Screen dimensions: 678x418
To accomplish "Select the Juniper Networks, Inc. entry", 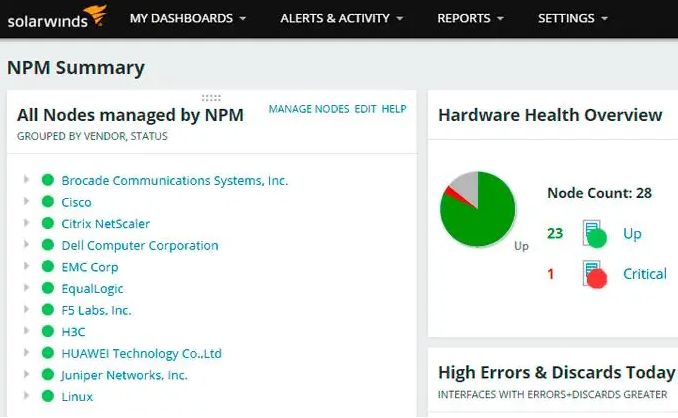I will (125, 375).
